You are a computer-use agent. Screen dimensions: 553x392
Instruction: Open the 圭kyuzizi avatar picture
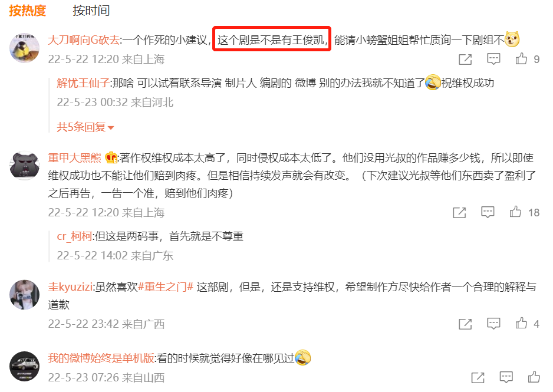click(x=24, y=295)
